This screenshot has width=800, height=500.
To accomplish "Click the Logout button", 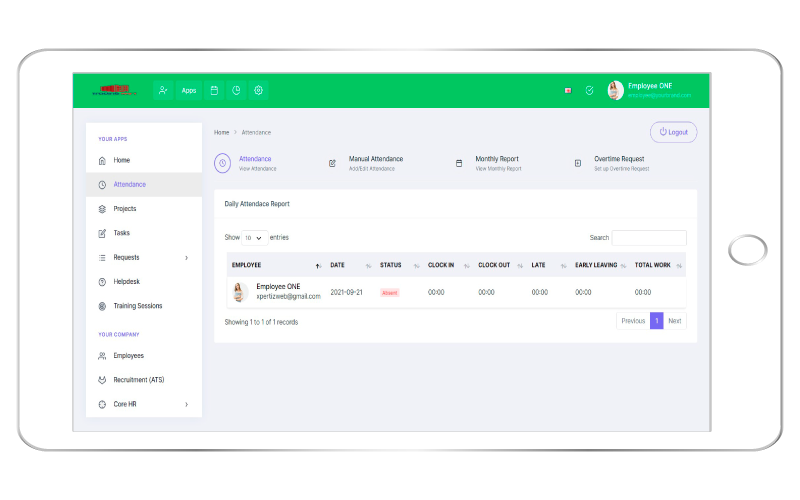I will click(673, 132).
